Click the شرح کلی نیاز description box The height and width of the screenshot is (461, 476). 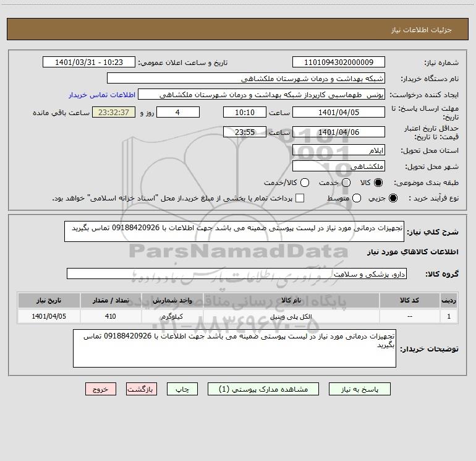[234, 231]
